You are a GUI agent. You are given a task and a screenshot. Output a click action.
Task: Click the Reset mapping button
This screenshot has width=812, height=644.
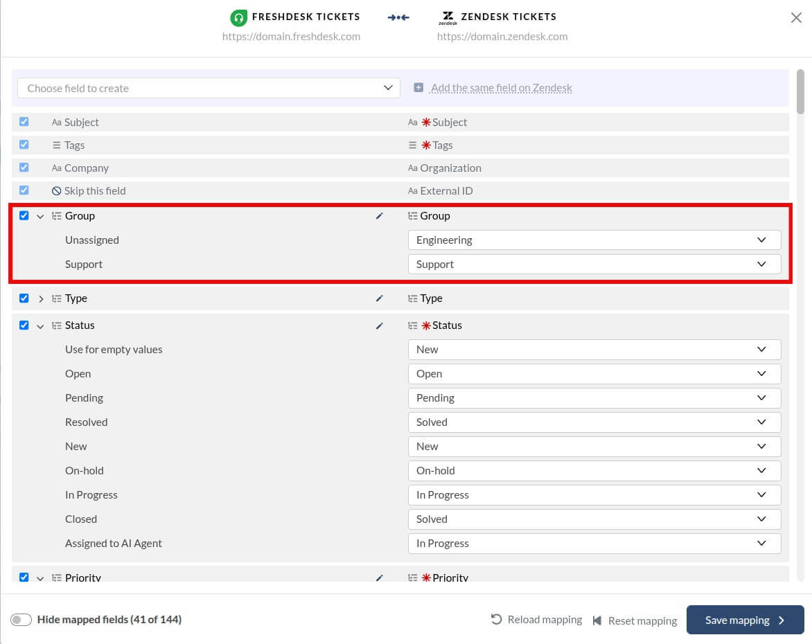click(635, 620)
